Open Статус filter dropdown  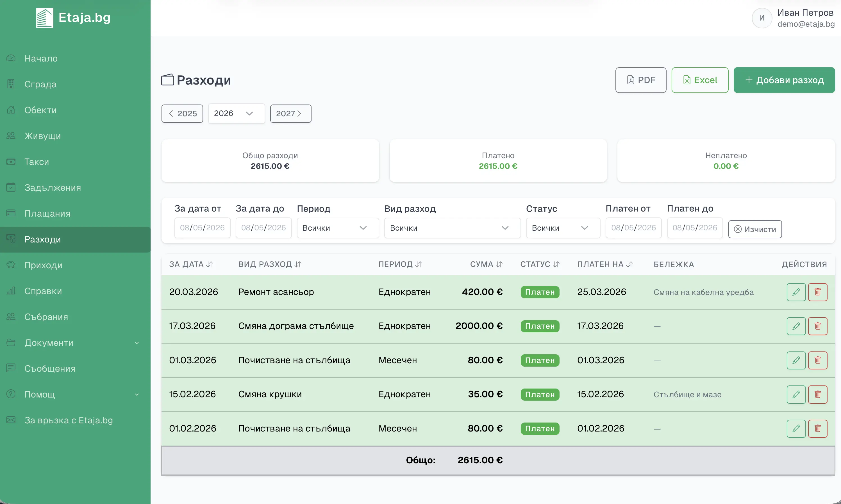coord(563,228)
